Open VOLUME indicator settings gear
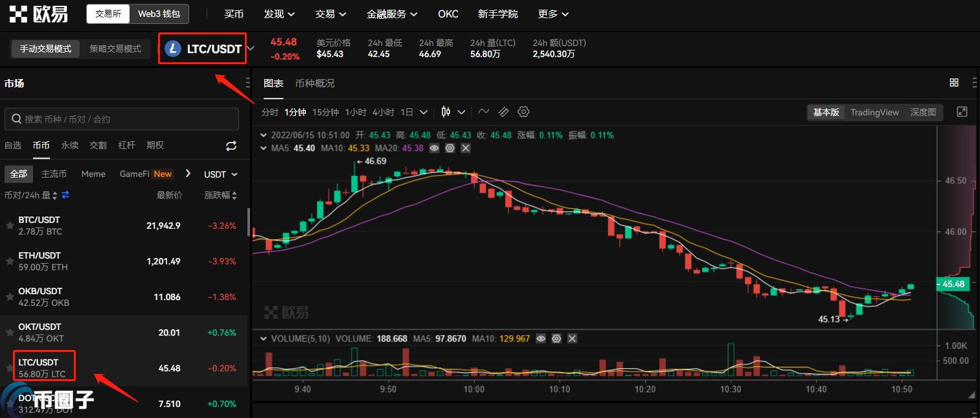Screen dimensions: 980x418 556,338
